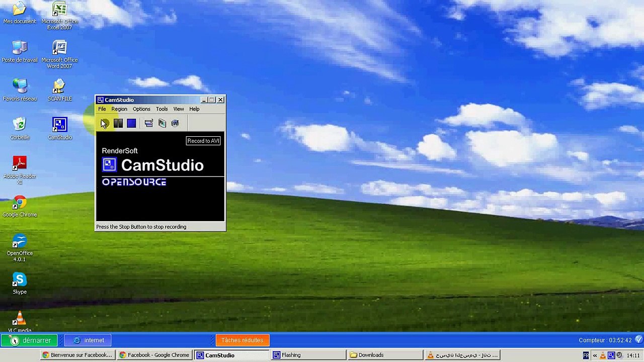This screenshot has width=644, height=362.
Task: Click the CamStudio icon in system tray
Action: pos(611,355)
